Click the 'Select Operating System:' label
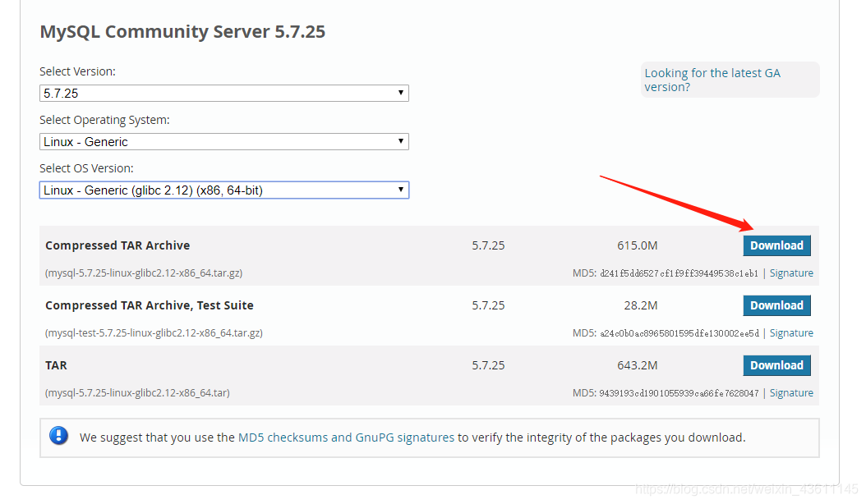This screenshot has width=866, height=504. 104,121
